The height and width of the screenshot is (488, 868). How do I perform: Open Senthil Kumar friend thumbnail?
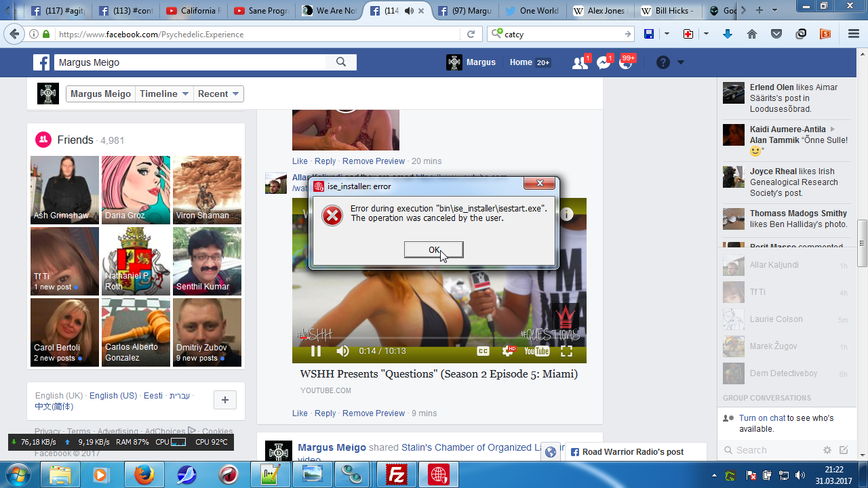pos(207,261)
